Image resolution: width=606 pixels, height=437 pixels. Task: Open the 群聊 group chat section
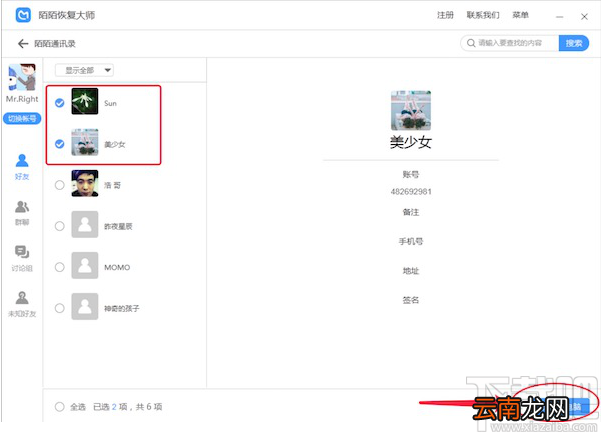22,213
